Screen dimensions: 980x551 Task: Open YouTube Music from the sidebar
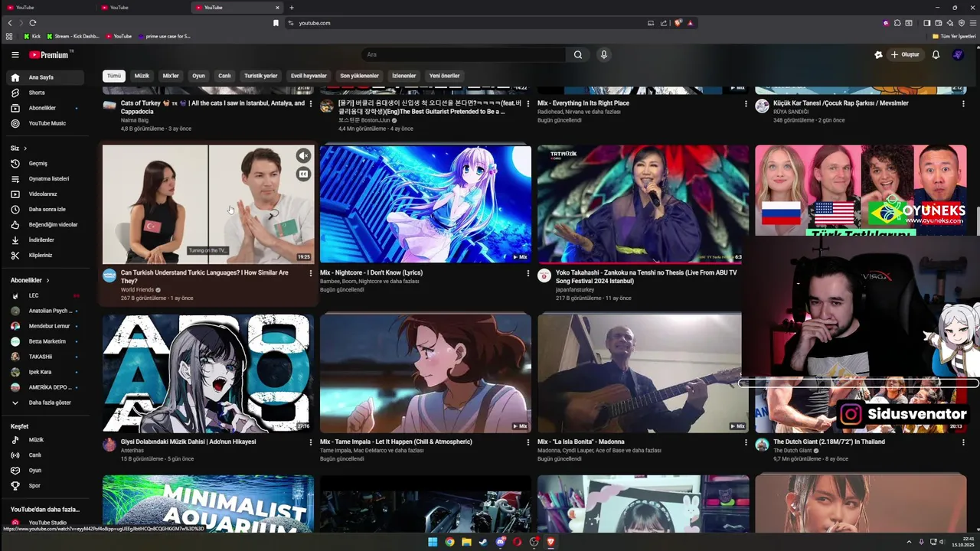click(44, 123)
